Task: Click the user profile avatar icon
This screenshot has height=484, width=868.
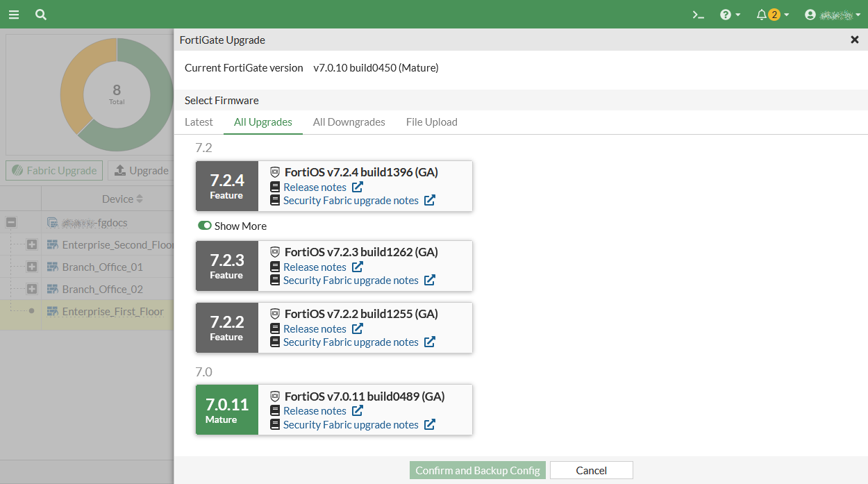Action: [x=810, y=14]
